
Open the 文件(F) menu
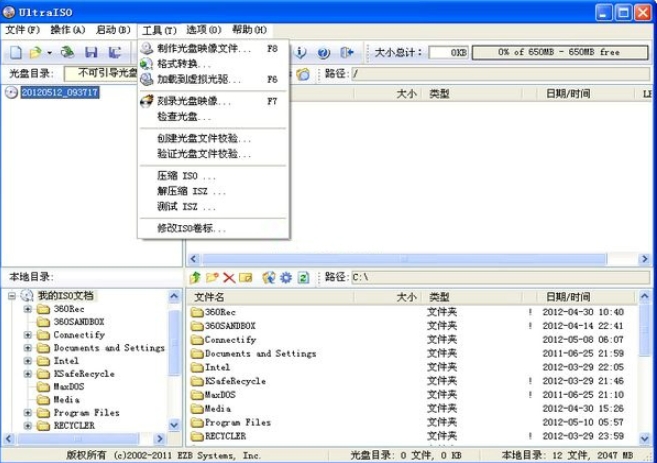click(x=23, y=30)
